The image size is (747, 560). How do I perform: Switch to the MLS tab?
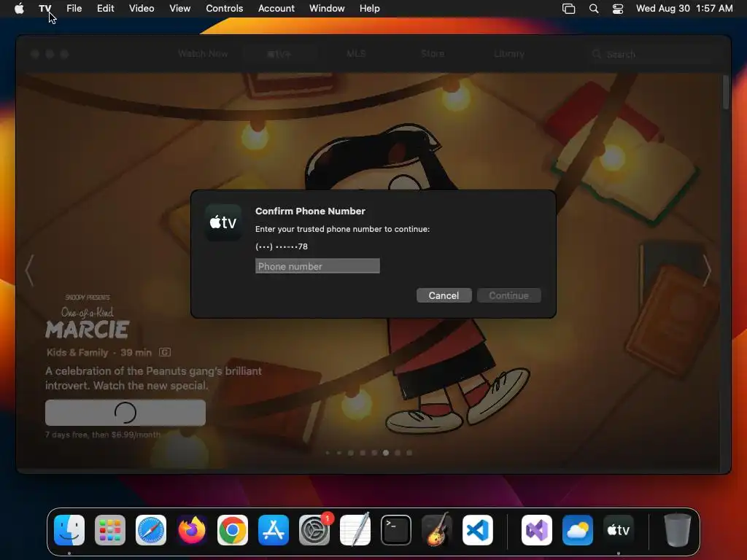pyautogui.click(x=356, y=54)
